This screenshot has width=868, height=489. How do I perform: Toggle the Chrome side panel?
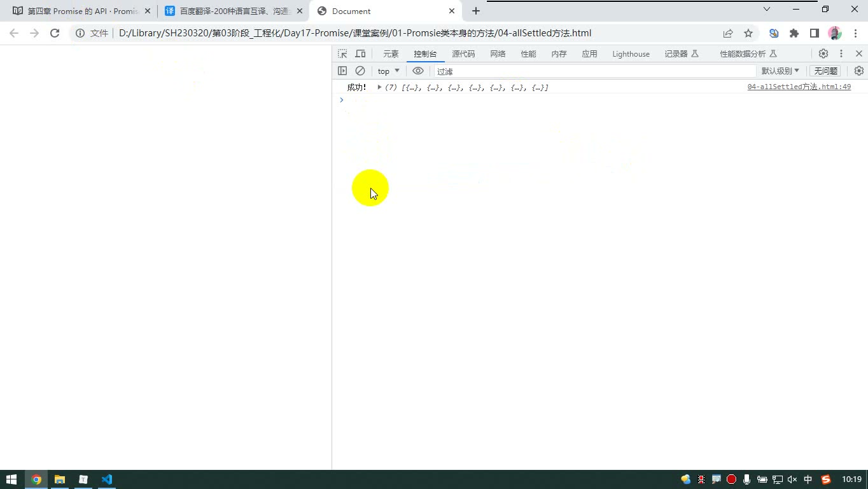[815, 33]
